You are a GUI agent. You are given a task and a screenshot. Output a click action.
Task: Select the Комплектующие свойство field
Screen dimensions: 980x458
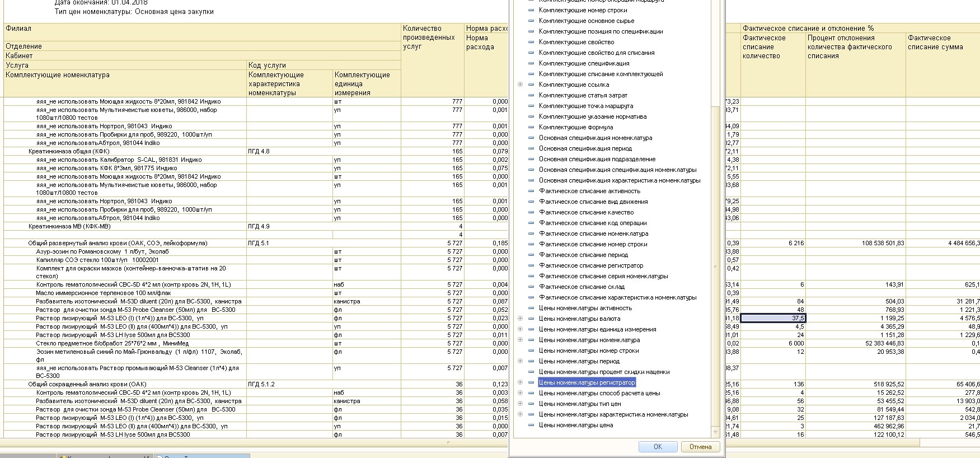(576, 42)
